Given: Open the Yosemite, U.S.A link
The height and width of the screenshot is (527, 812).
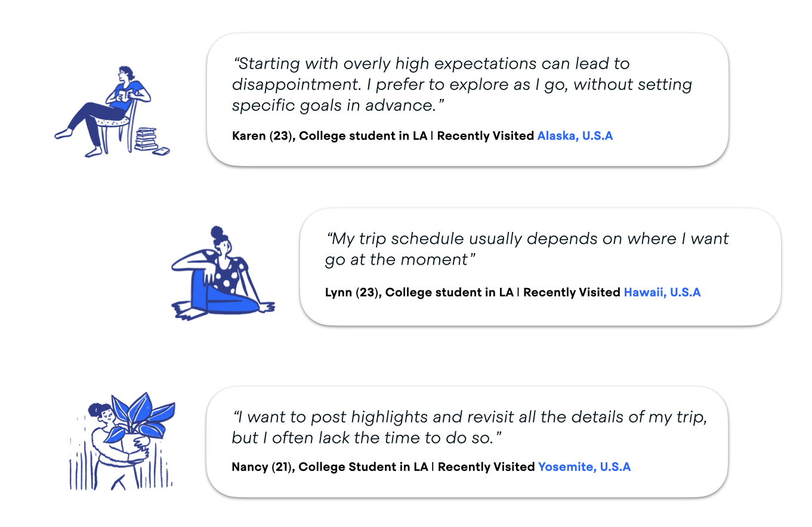Looking at the screenshot, I should coord(584,467).
